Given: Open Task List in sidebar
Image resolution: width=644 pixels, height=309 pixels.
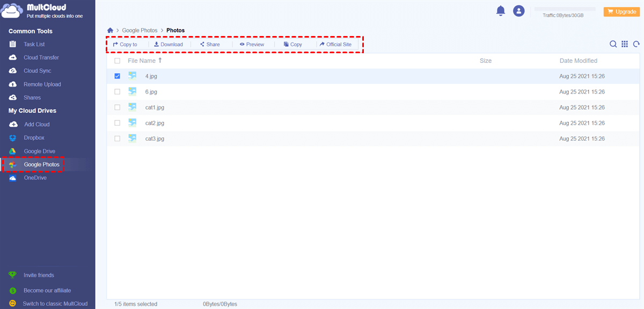Looking at the screenshot, I should pos(34,44).
